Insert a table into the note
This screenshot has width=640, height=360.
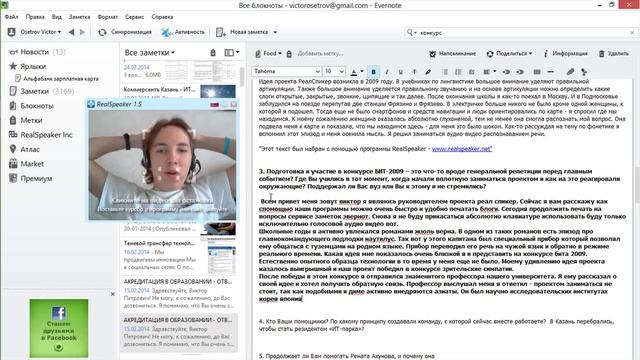click(x=537, y=72)
